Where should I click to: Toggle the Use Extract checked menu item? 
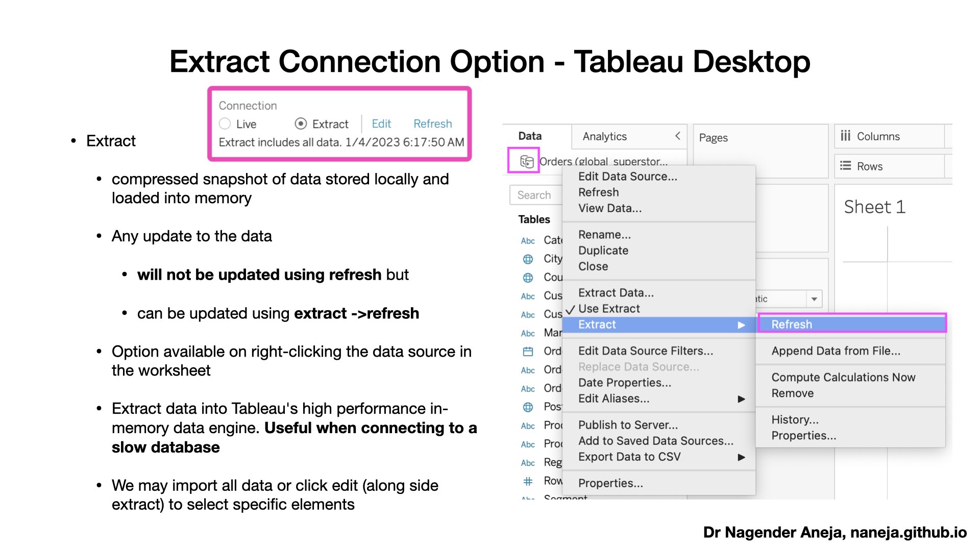point(608,309)
